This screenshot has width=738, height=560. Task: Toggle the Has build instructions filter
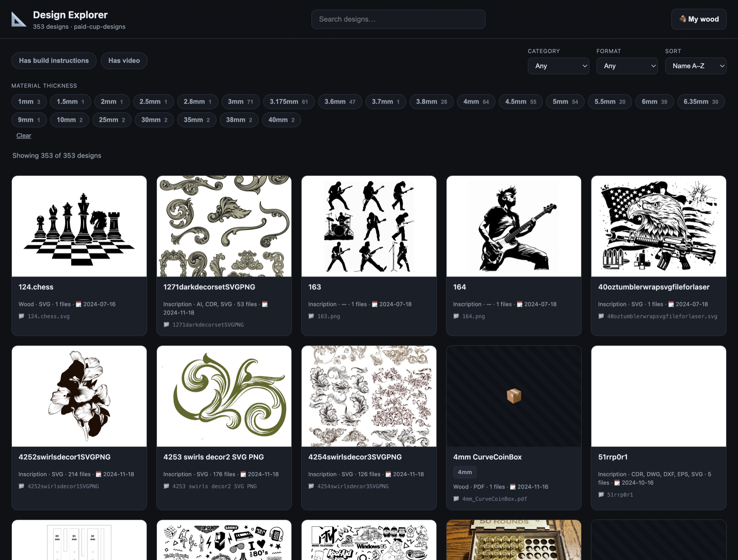pos(54,61)
